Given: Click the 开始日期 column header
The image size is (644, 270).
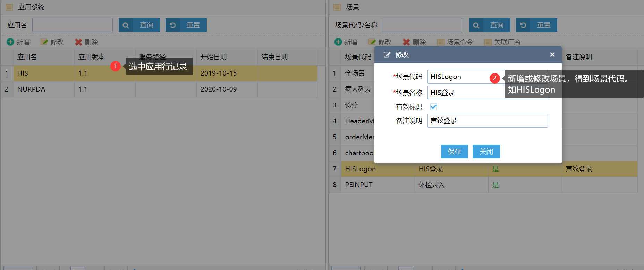Looking at the screenshot, I should click(x=227, y=57).
